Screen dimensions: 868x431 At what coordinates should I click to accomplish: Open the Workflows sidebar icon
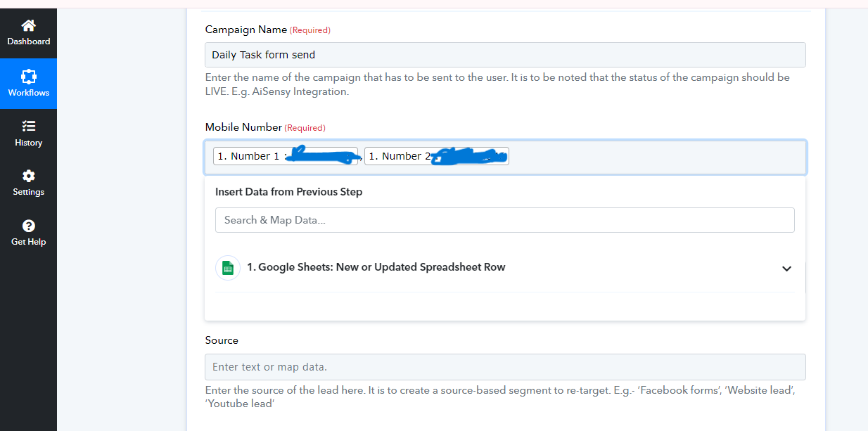(28, 76)
